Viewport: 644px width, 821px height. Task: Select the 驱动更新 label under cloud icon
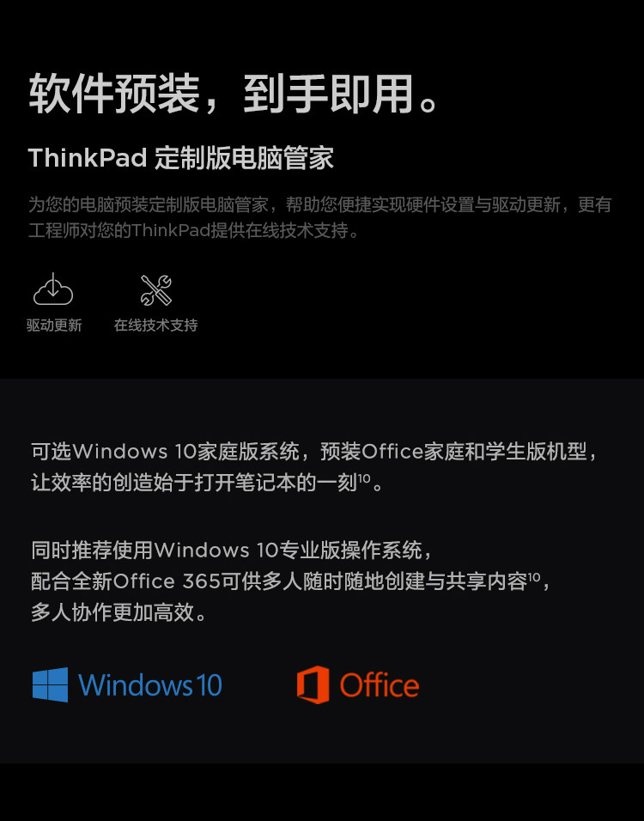[54, 325]
